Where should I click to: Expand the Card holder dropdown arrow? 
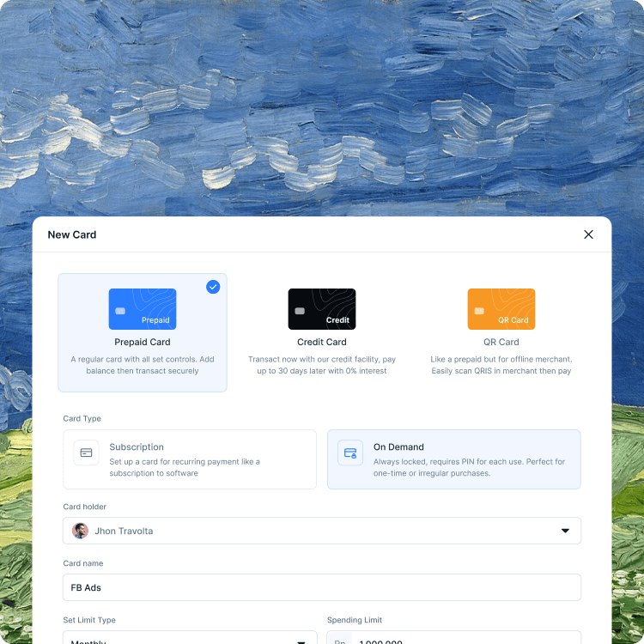(565, 531)
